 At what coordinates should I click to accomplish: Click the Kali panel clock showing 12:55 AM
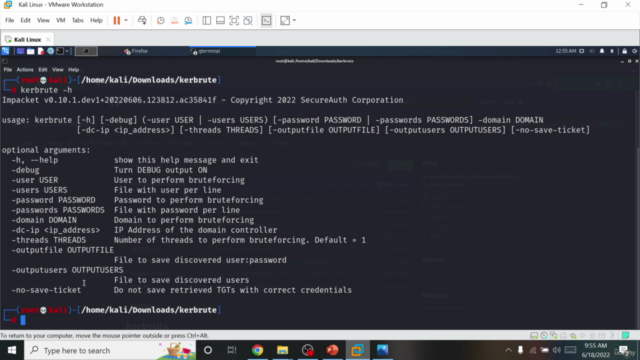[x=565, y=51]
